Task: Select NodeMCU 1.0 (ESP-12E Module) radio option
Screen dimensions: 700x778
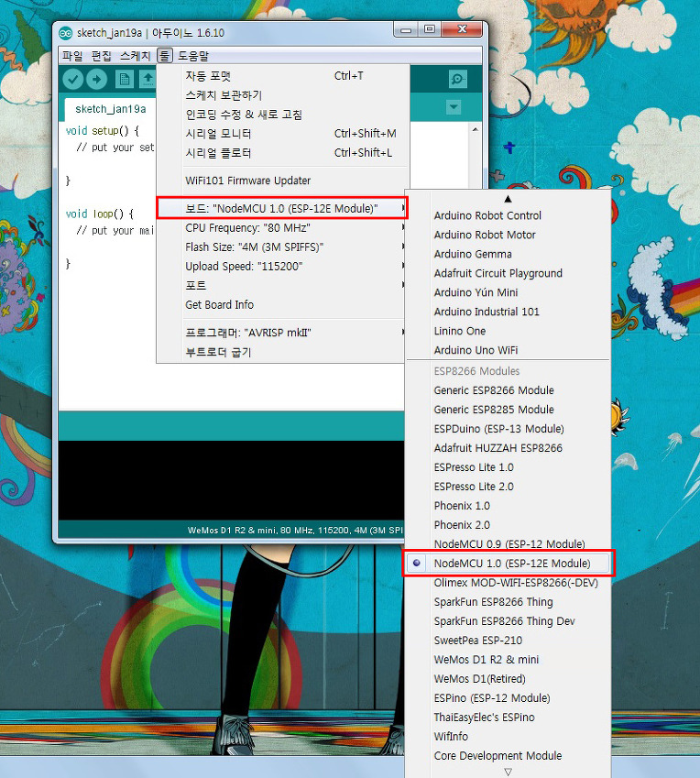Action: [x=508, y=564]
